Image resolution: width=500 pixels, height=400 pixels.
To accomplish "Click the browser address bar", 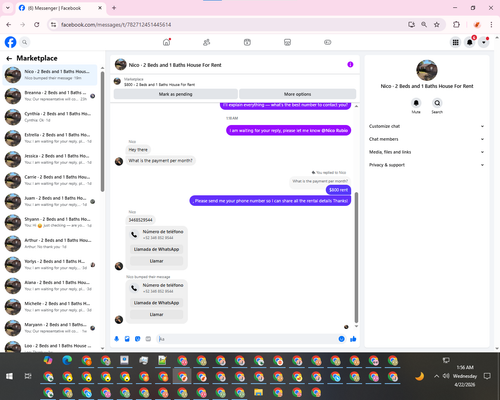I will [x=230, y=25].
